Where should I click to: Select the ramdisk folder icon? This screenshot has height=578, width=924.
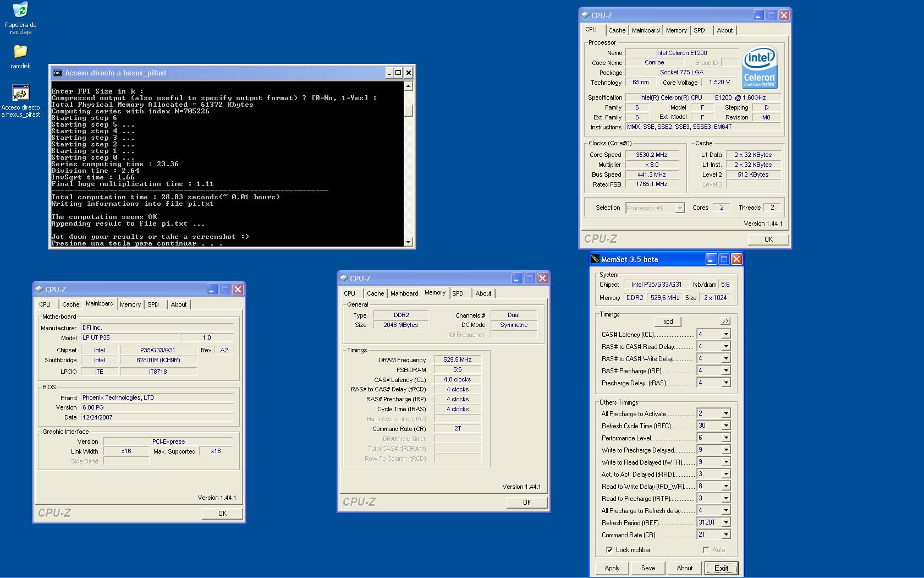tap(20, 56)
